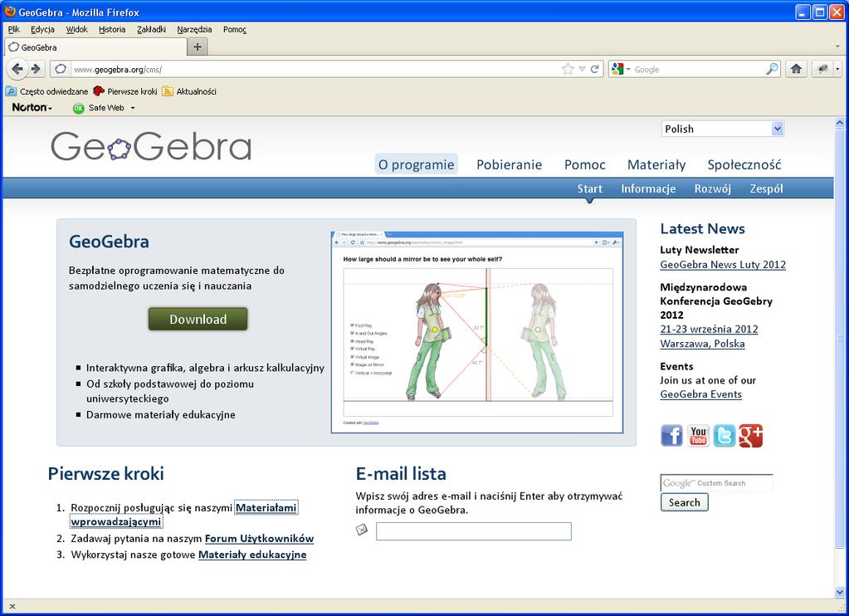Open the Historia menu

[x=112, y=29]
